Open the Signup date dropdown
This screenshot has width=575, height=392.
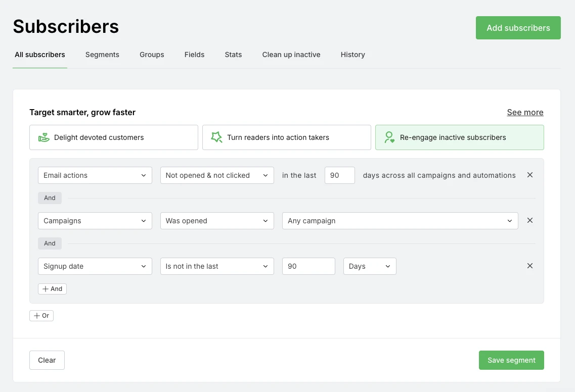click(x=95, y=266)
